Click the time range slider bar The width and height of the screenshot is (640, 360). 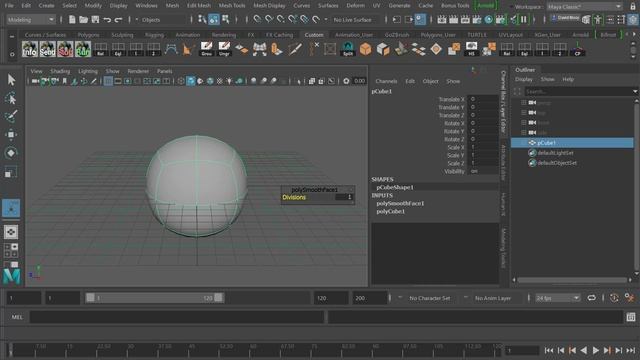[x=154, y=298]
